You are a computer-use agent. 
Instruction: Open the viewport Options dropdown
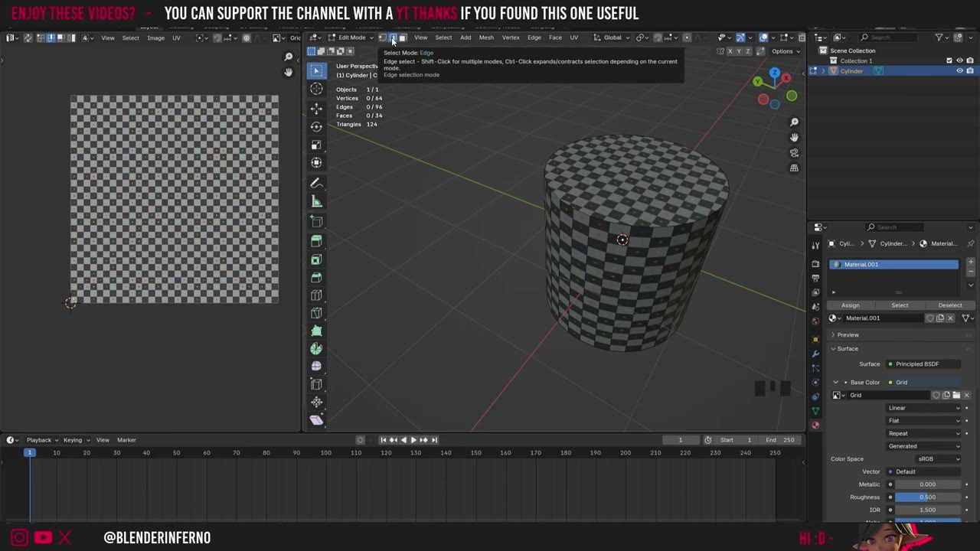tap(785, 51)
